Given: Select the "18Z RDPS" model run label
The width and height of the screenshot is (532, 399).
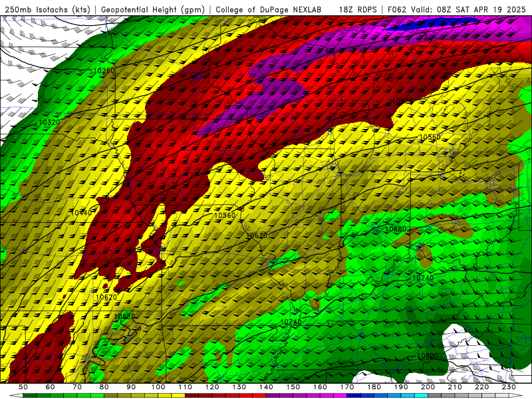Looking at the screenshot, I should pos(358,9).
